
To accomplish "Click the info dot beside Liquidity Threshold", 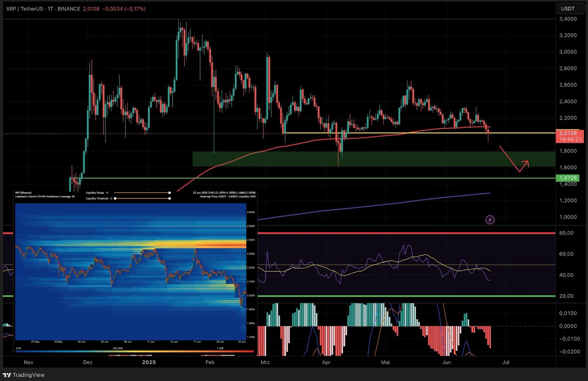I will pos(111,199).
